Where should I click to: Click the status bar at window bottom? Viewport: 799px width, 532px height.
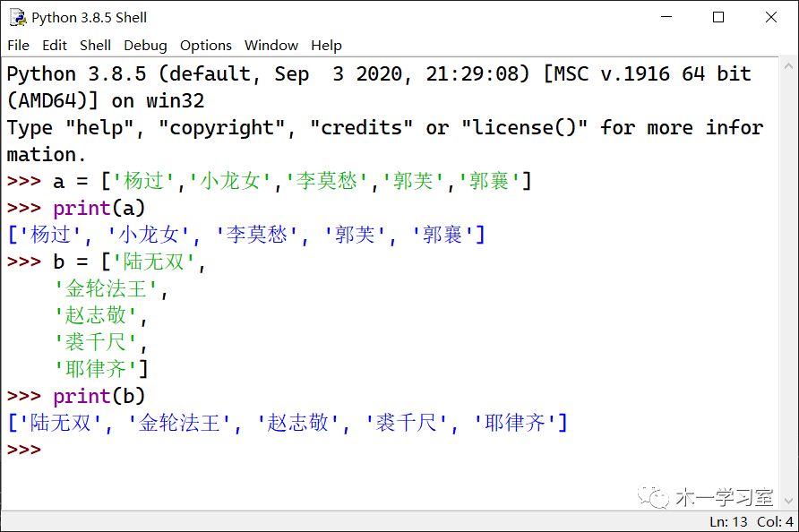click(358, 521)
